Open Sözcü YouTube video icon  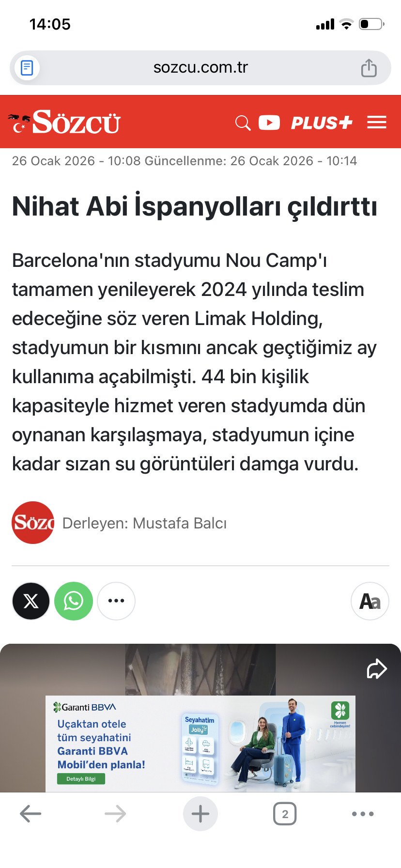[x=269, y=123]
